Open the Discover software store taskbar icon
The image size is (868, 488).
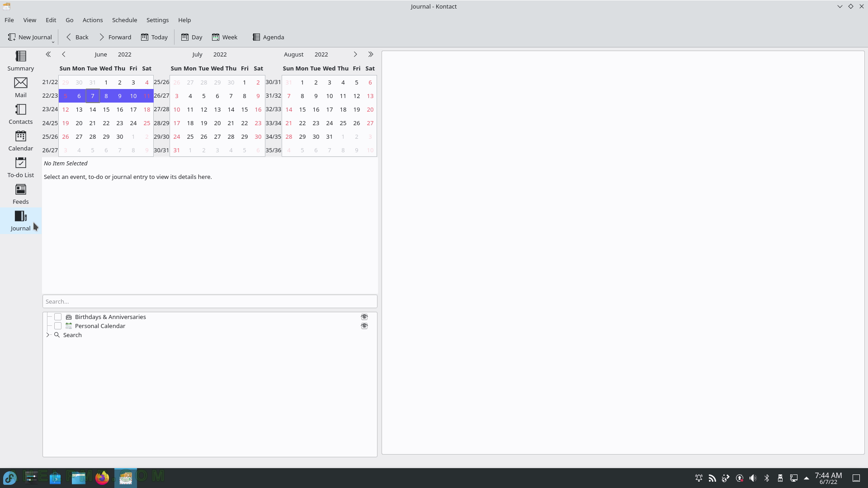[55, 478]
